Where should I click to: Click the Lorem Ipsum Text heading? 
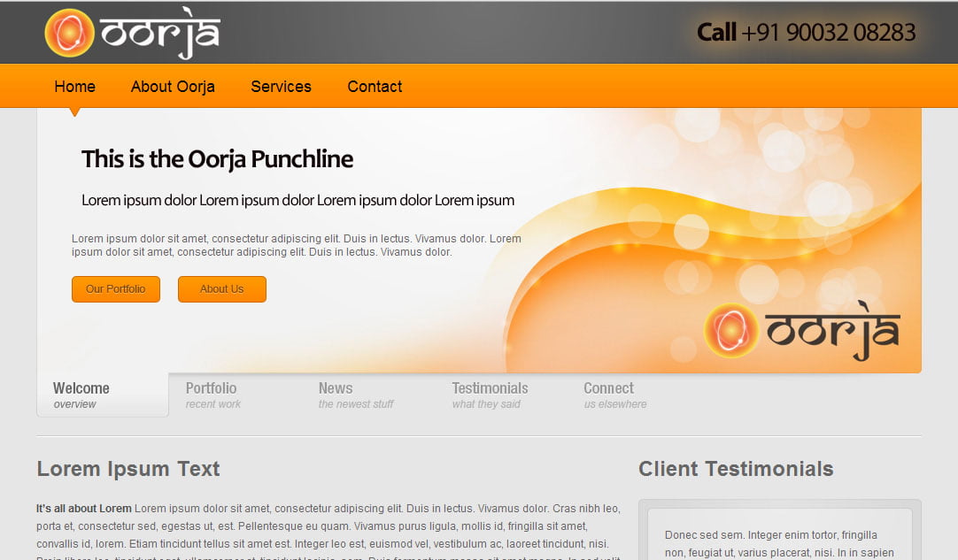[127, 469]
